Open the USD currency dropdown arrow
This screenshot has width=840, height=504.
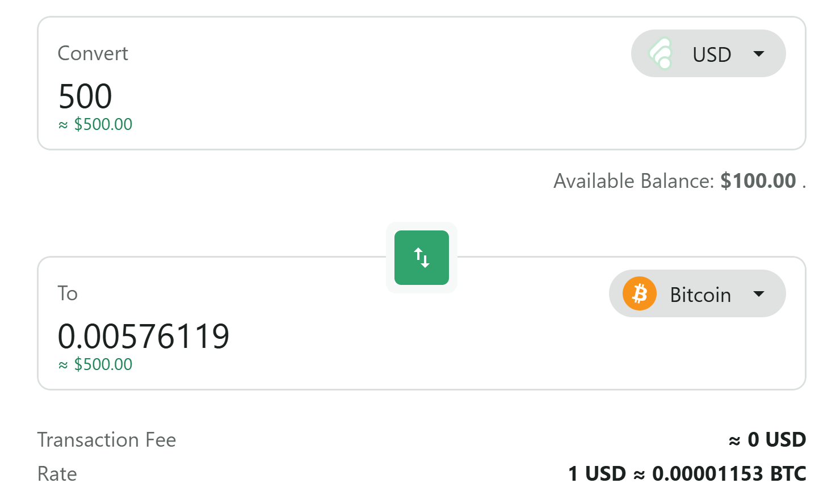[x=759, y=54]
